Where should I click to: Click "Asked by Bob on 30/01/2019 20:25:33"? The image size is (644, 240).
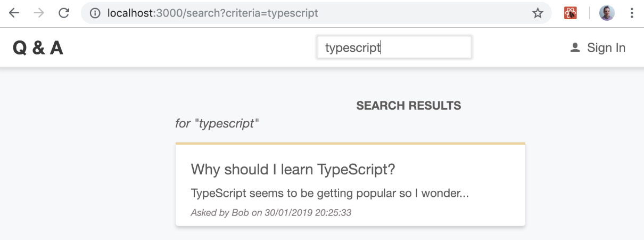pyautogui.click(x=271, y=213)
